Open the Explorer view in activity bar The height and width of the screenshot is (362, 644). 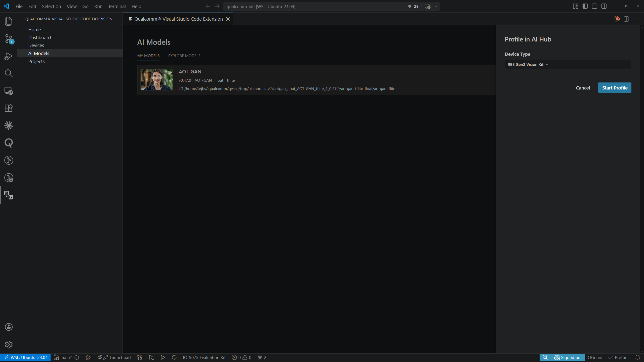(x=9, y=21)
